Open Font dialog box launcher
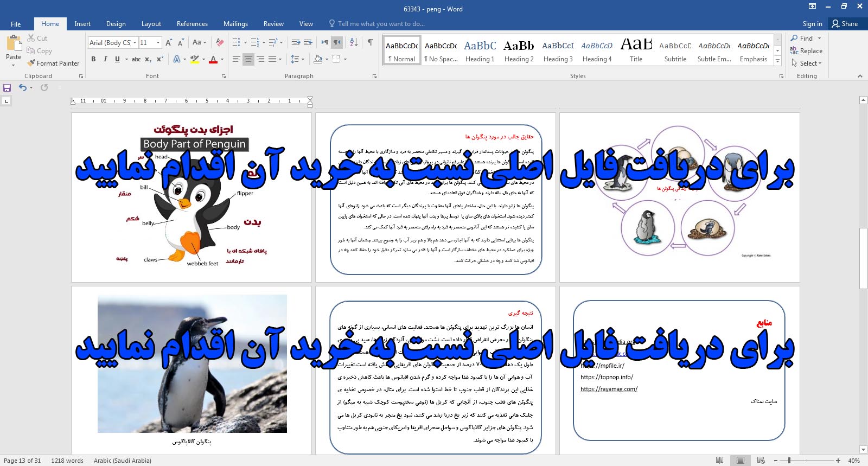Image resolution: width=868 pixels, height=466 pixels. (224, 76)
